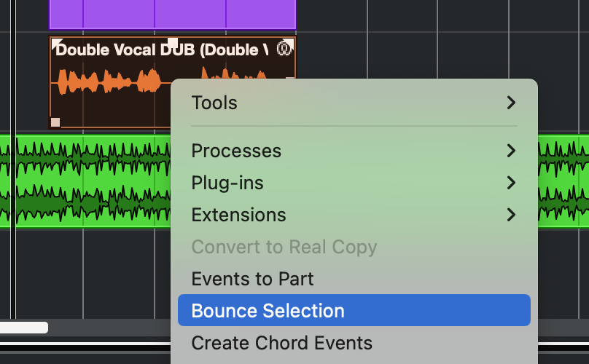Click the volume handle at top-center of Double Vocal DUB

coord(173,41)
